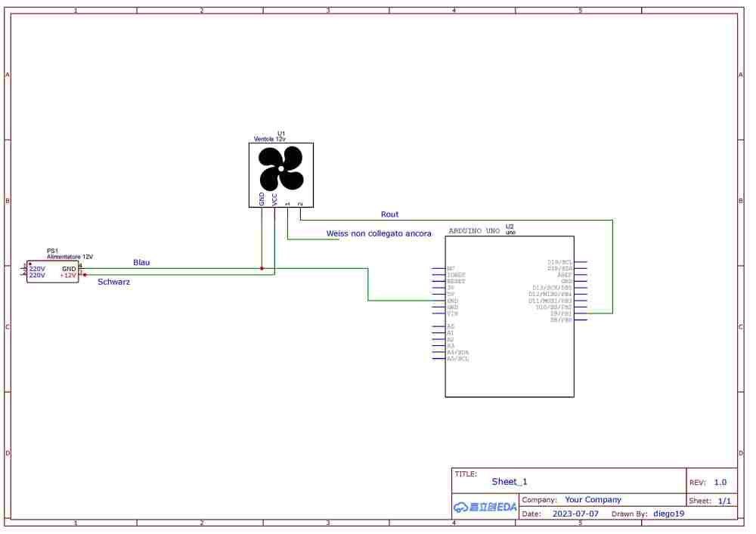
Task: Click the 'Ventola 12v' fan label
Action: [271, 140]
